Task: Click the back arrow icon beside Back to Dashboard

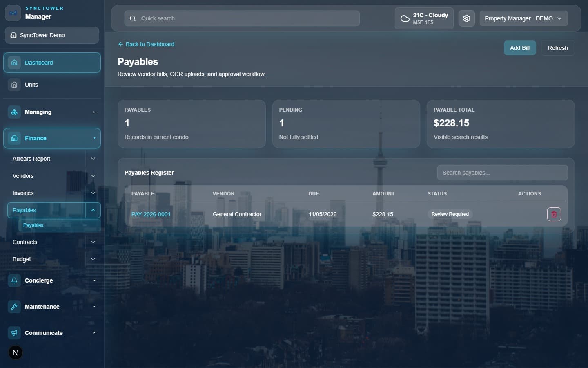Action: (x=120, y=44)
